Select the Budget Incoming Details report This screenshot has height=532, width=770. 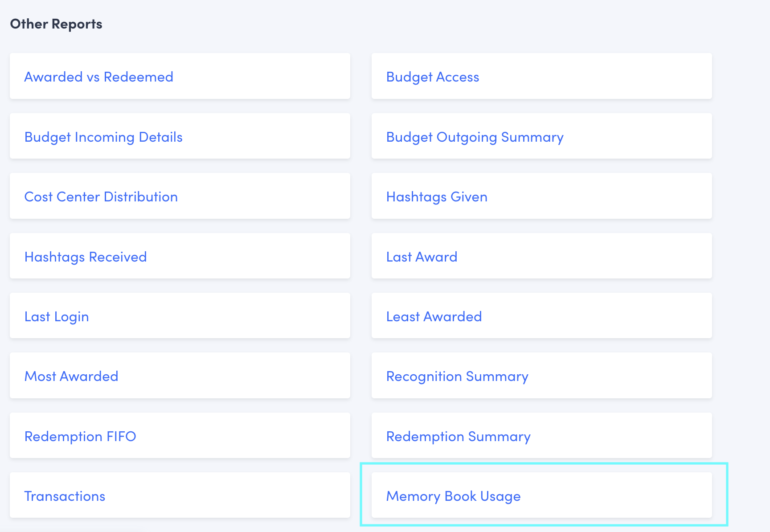[103, 137]
